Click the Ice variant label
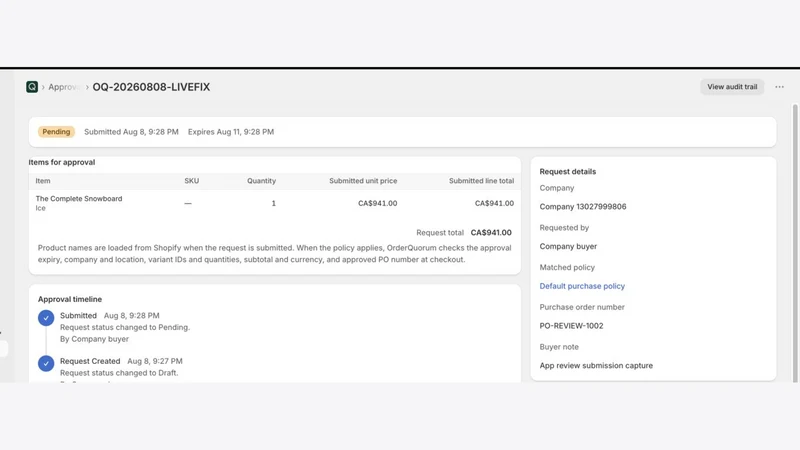The width and height of the screenshot is (800, 450). tap(40, 208)
